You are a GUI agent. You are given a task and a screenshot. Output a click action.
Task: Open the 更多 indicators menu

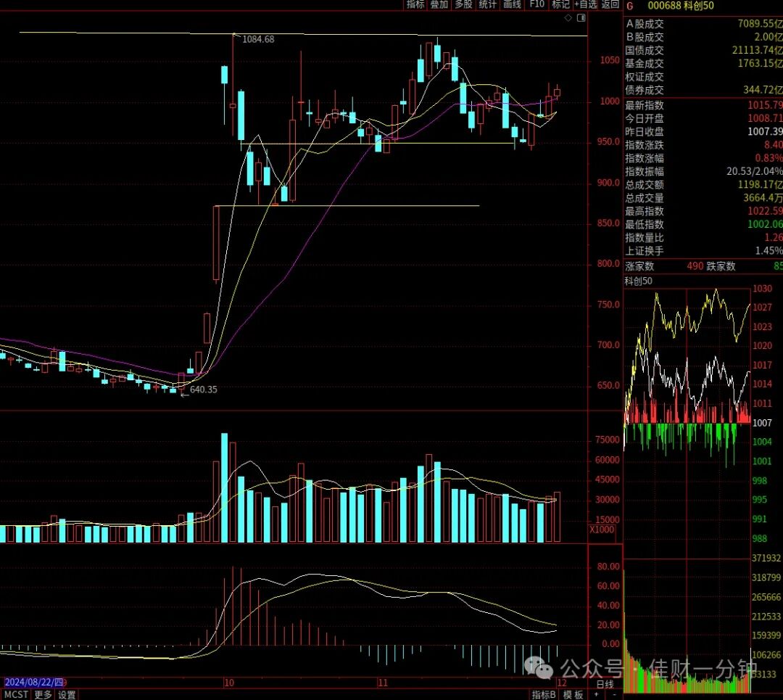click(43, 694)
